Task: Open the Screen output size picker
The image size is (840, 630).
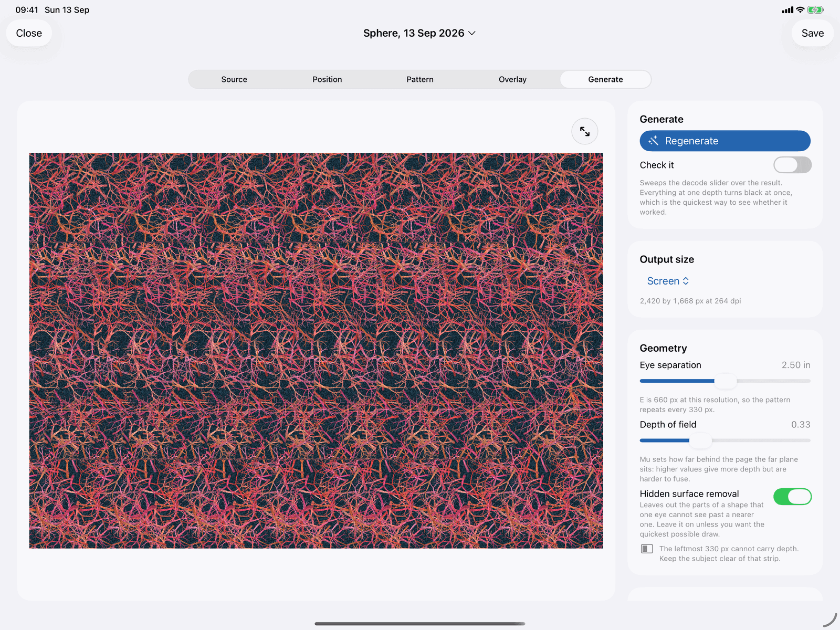Action: pyautogui.click(x=668, y=281)
